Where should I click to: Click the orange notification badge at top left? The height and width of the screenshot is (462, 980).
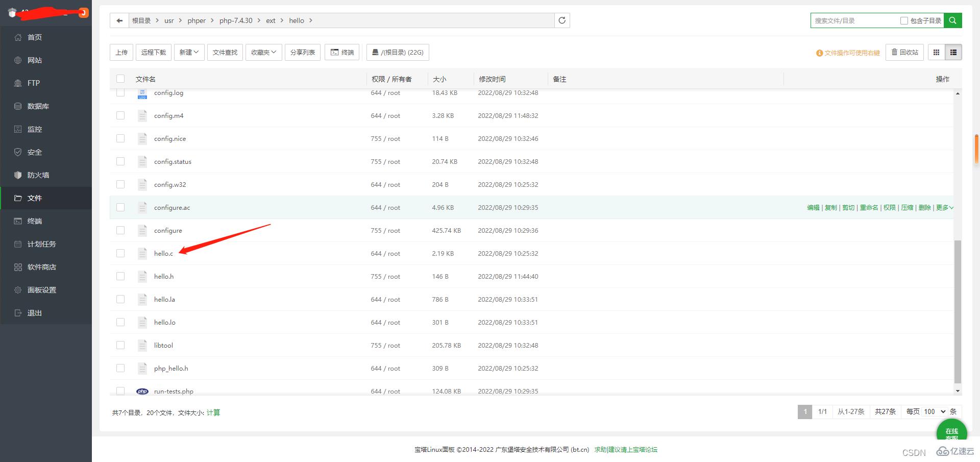(84, 13)
